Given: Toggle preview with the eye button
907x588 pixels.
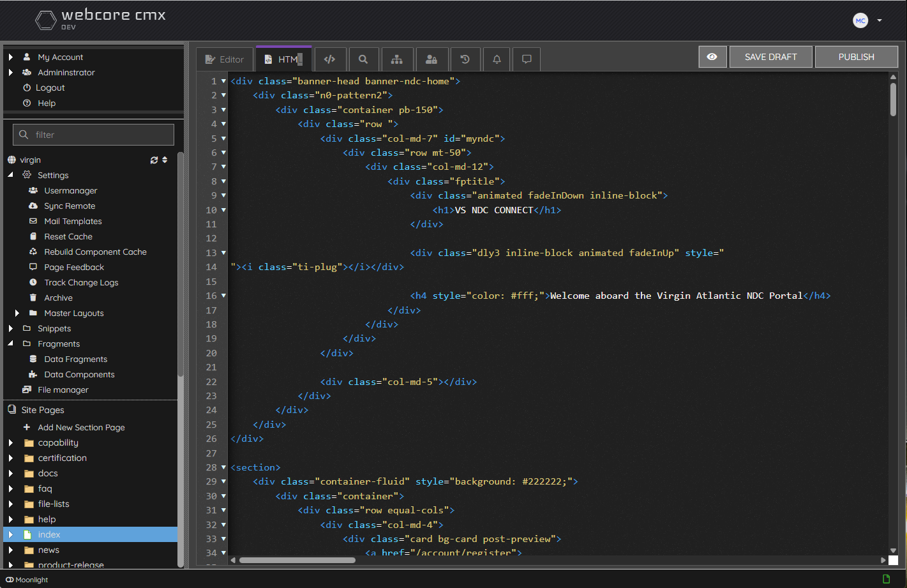Looking at the screenshot, I should [x=712, y=57].
